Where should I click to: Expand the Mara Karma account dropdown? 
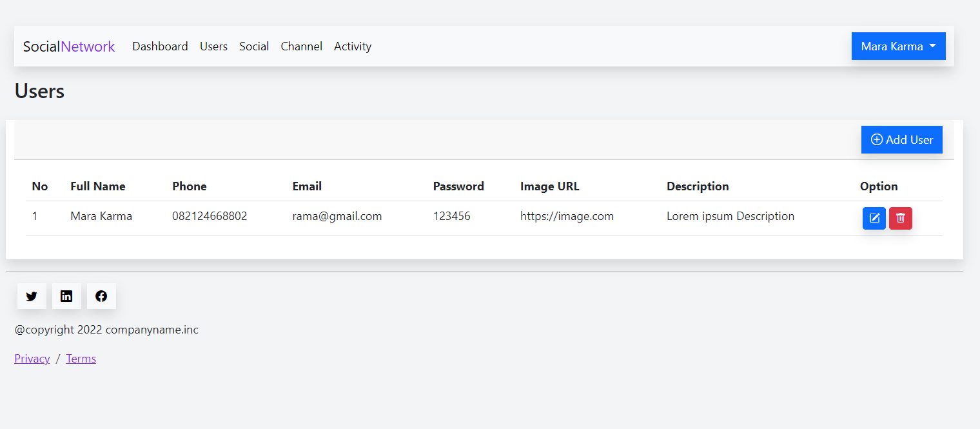click(x=899, y=46)
